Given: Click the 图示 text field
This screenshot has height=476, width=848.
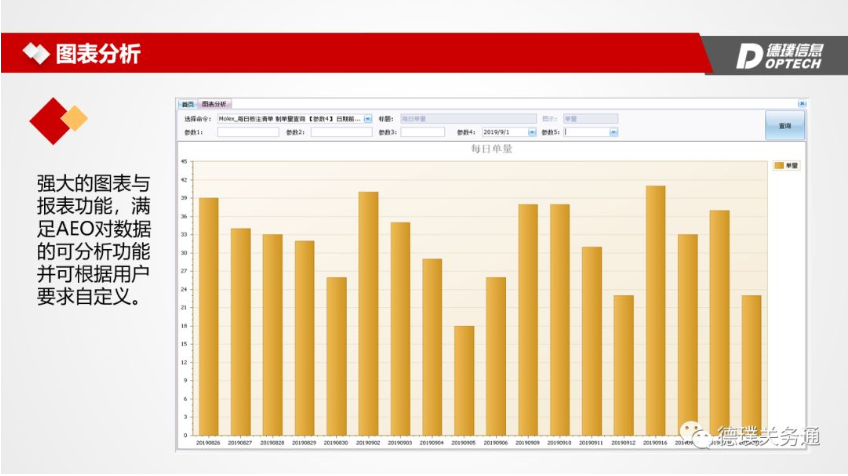Looking at the screenshot, I should coord(590,118).
